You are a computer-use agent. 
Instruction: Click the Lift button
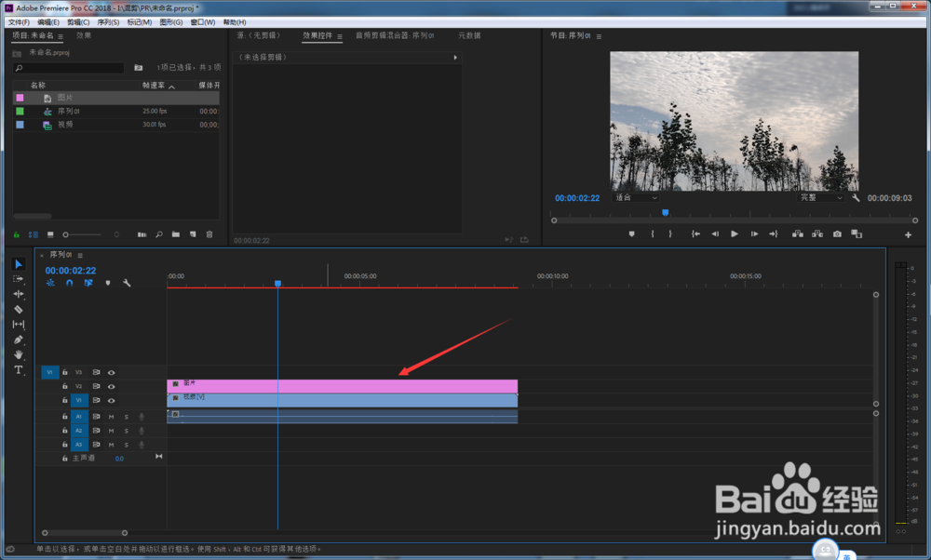click(798, 234)
